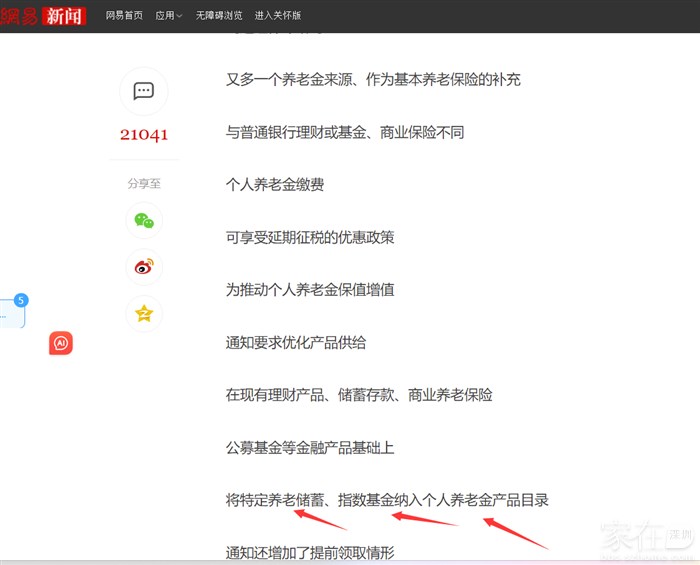Enable 无障碍浏览 accessibility mode
Screen dimensions: 700x565
tap(218, 16)
